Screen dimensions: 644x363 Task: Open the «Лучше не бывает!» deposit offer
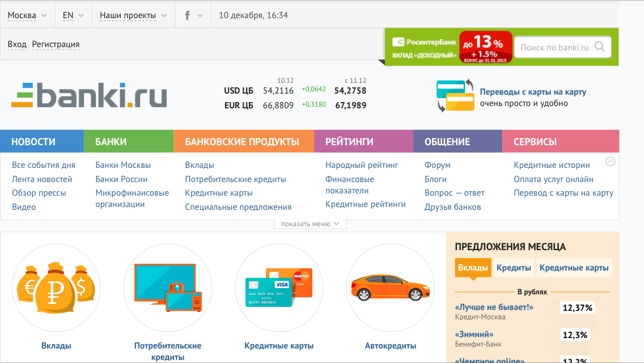tap(494, 307)
